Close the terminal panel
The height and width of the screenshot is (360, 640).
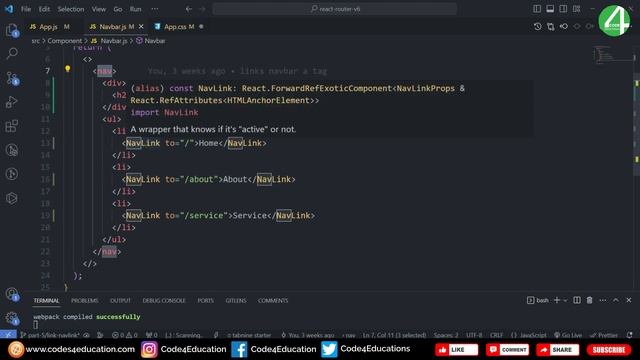click(629, 300)
